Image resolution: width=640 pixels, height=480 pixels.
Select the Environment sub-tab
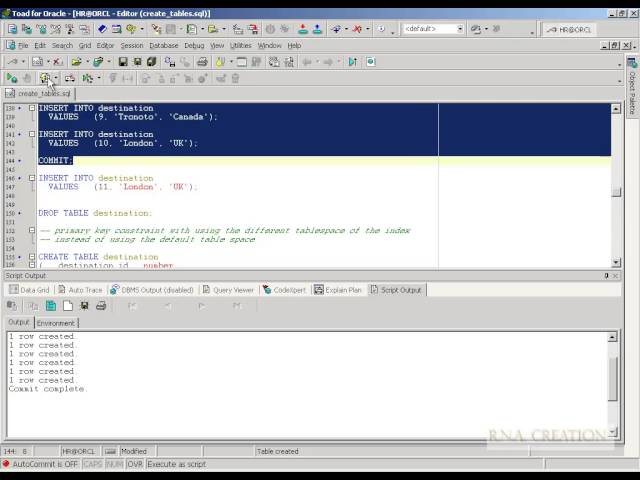(56, 323)
